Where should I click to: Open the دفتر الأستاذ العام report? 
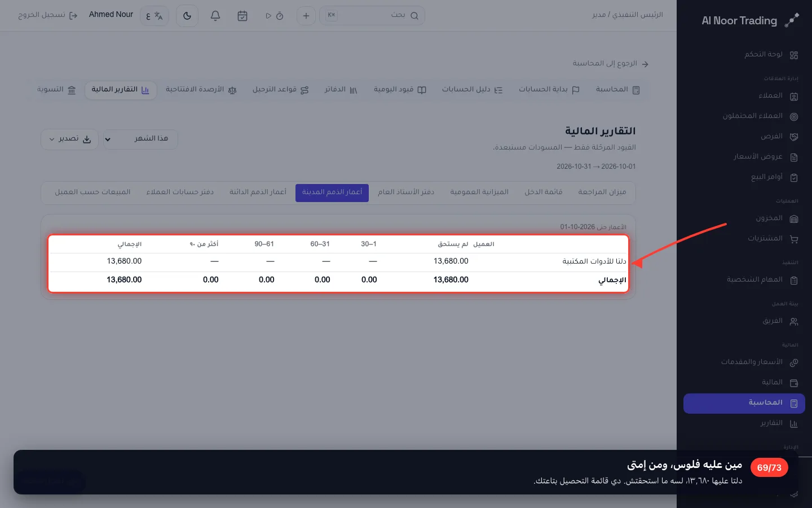pyautogui.click(x=406, y=192)
